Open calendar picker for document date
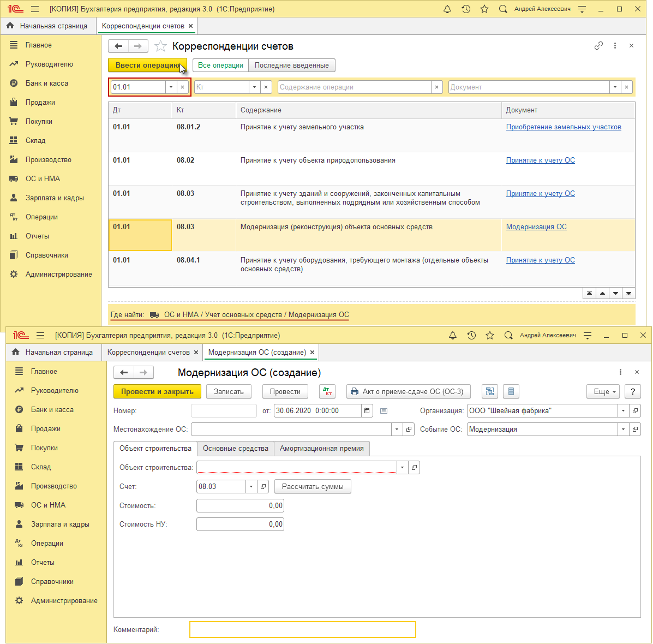The width and height of the screenshot is (653, 644). (x=367, y=411)
